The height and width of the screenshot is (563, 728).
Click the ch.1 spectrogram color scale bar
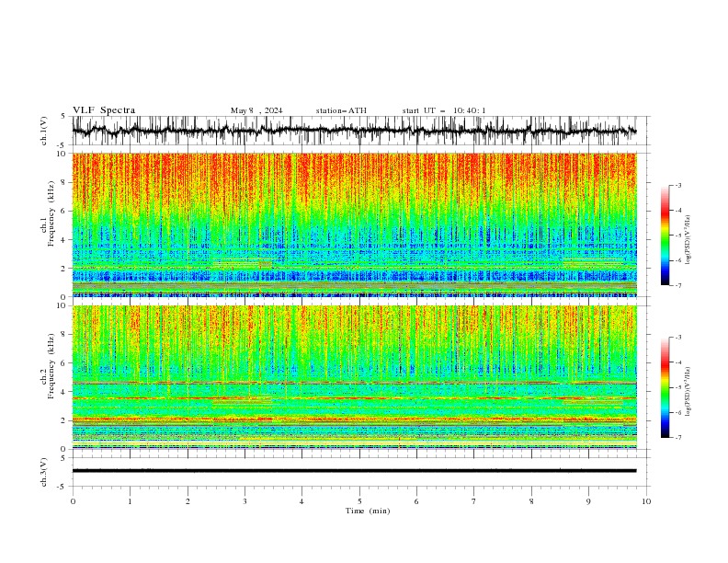[x=665, y=236]
